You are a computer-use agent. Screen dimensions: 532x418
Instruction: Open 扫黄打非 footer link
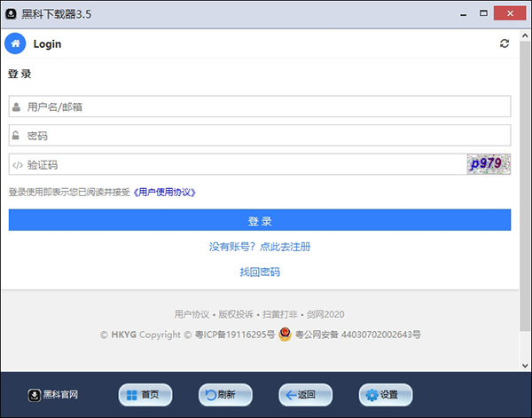tap(280, 314)
